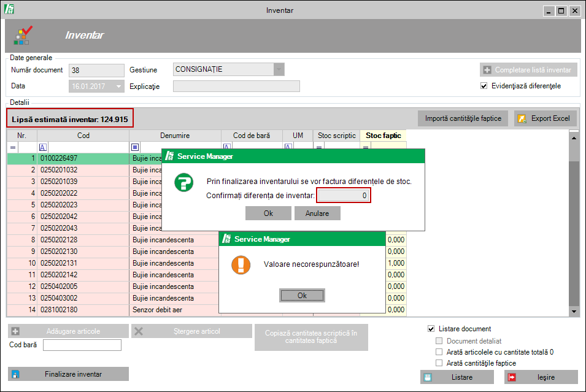Click the Importă cantitățile faptice button
This screenshot has width=586, height=392.
tap(463, 118)
